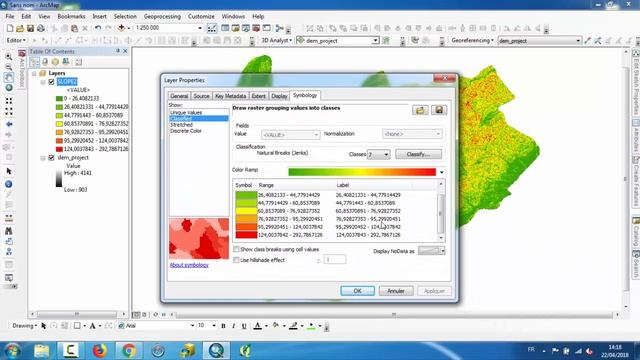Click the Open folder icon in toolbar
Viewport: 640px width, 360px height.
pyautogui.click(x=20, y=28)
